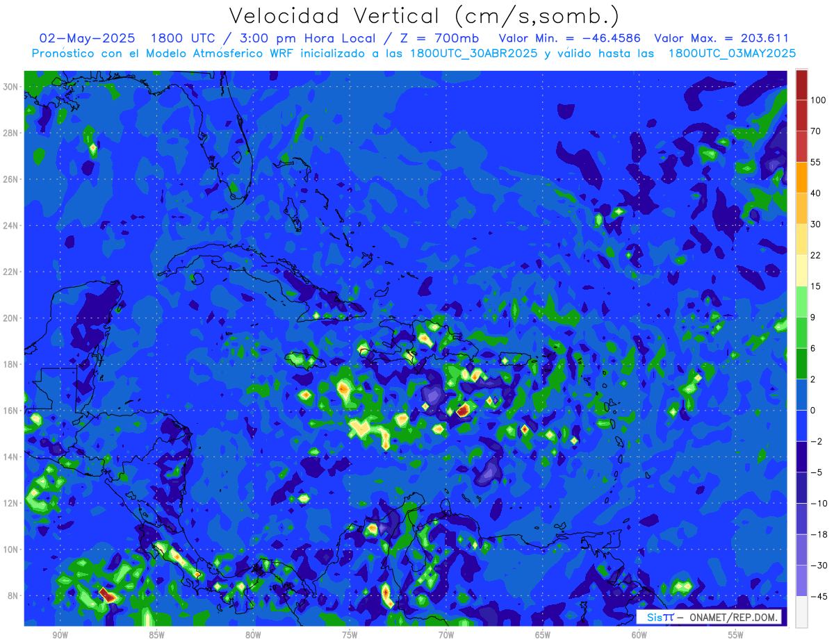The image size is (834, 644).
Task: Pick the light green colorbar segment between 9 and 15
Action: 801,302
